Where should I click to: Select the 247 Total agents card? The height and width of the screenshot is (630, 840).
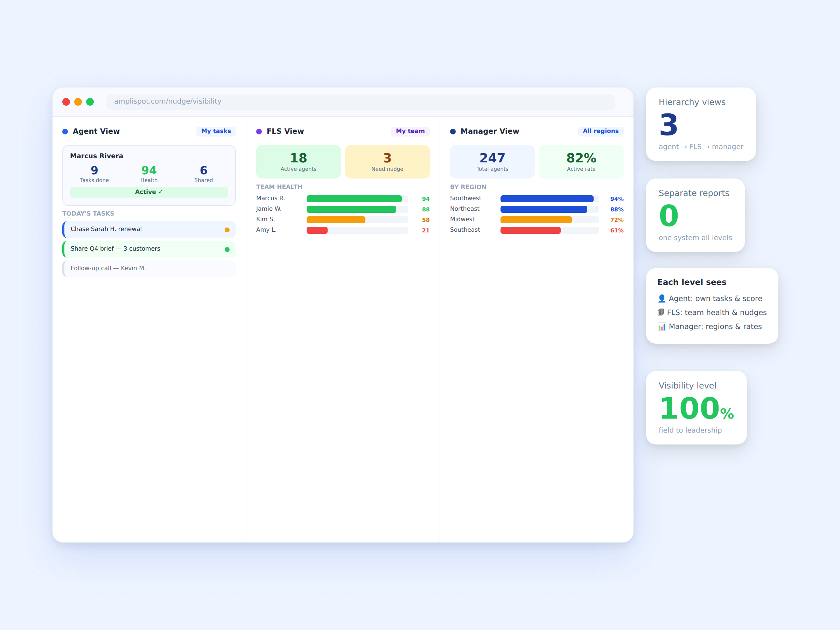point(492,161)
